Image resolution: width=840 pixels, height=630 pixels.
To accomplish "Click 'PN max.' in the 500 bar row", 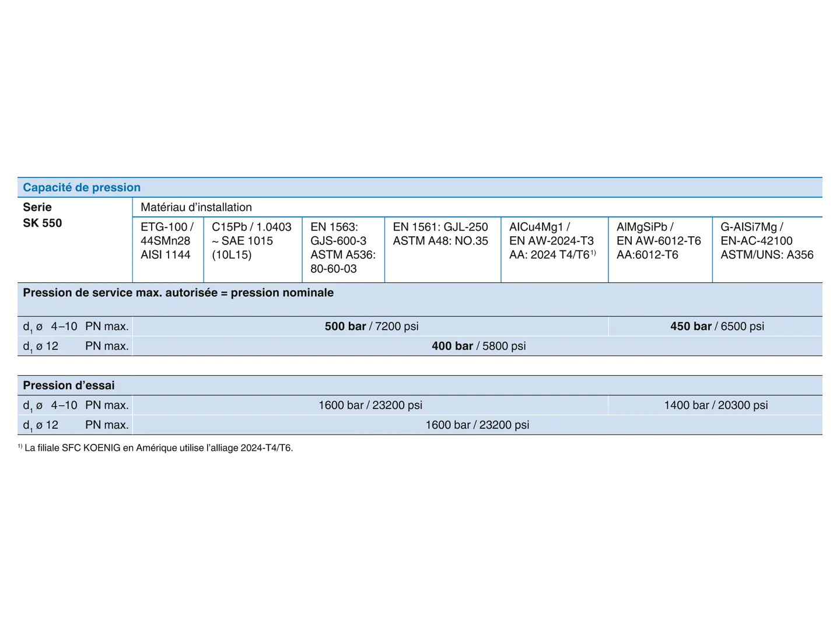I will click(x=107, y=327).
